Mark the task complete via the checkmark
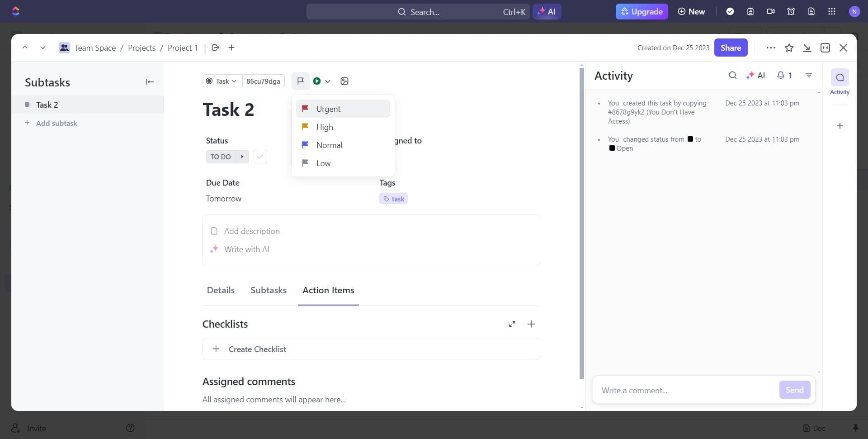The image size is (868, 439). coord(260,157)
